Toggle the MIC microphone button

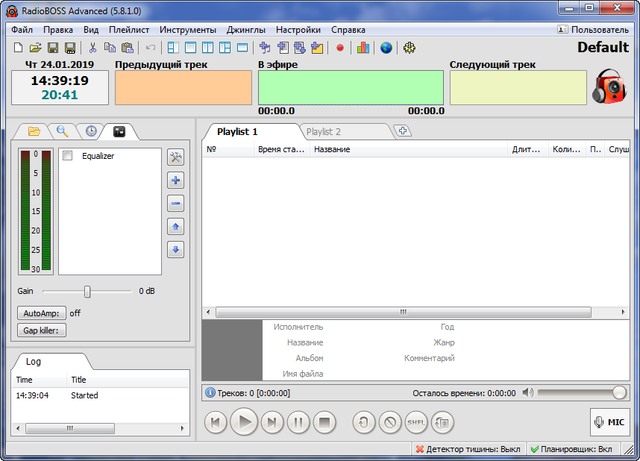click(610, 422)
